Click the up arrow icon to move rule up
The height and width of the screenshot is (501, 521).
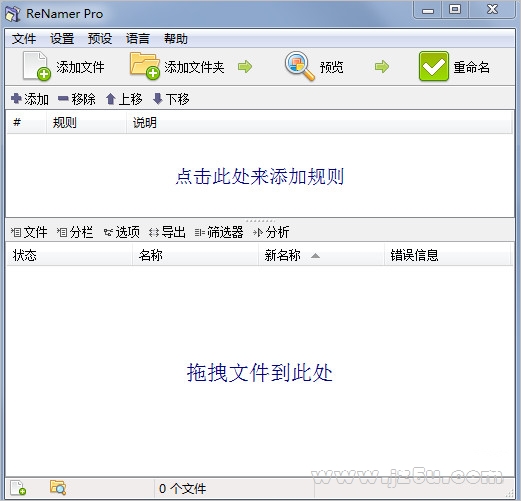(x=111, y=99)
